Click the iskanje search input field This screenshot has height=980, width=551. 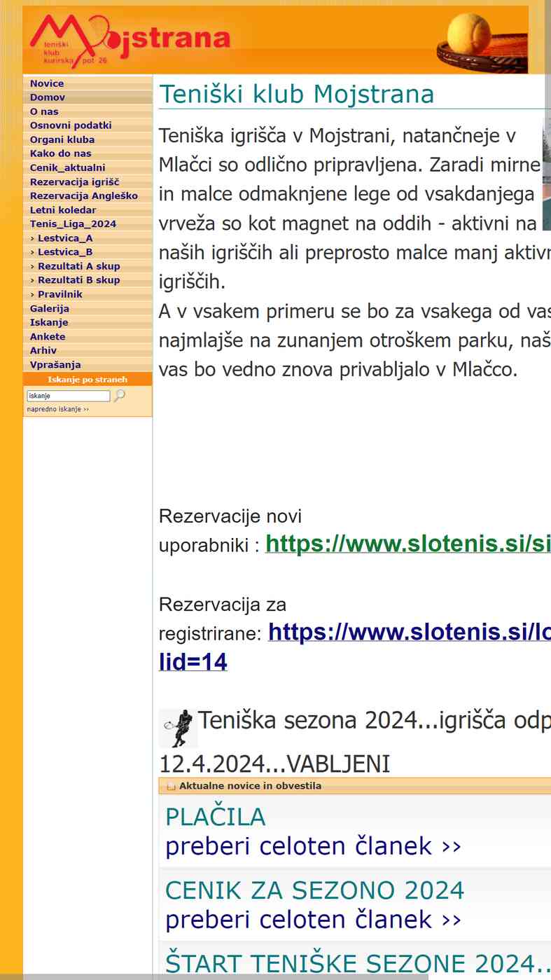[x=69, y=396]
